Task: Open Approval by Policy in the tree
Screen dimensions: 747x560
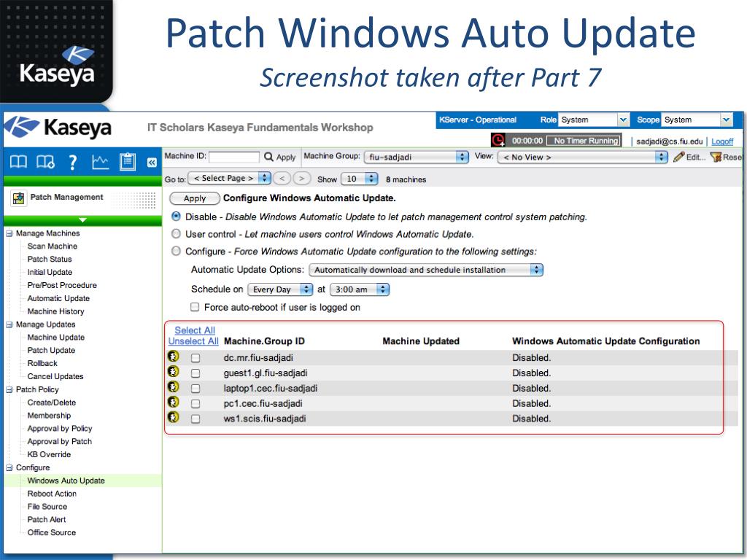Action: click(x=60, y=429)
